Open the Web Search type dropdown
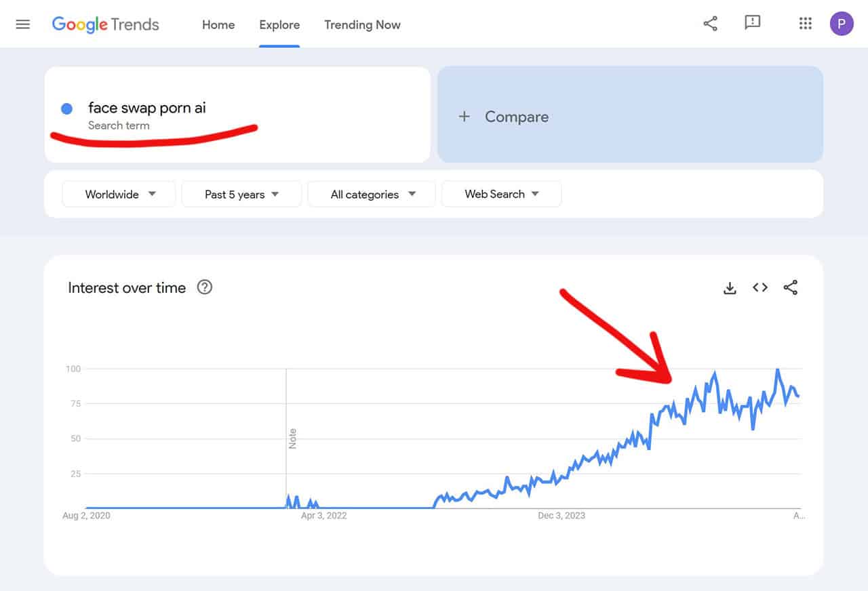 coord(501,195)
